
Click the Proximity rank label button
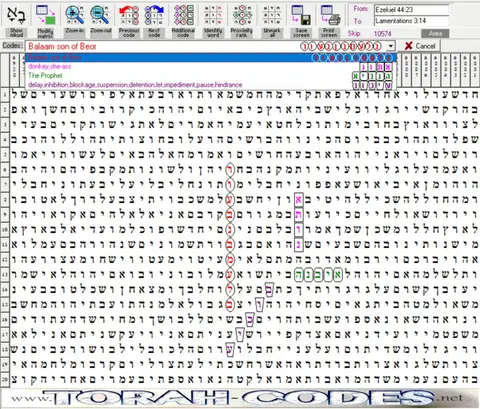pos(242,32)
